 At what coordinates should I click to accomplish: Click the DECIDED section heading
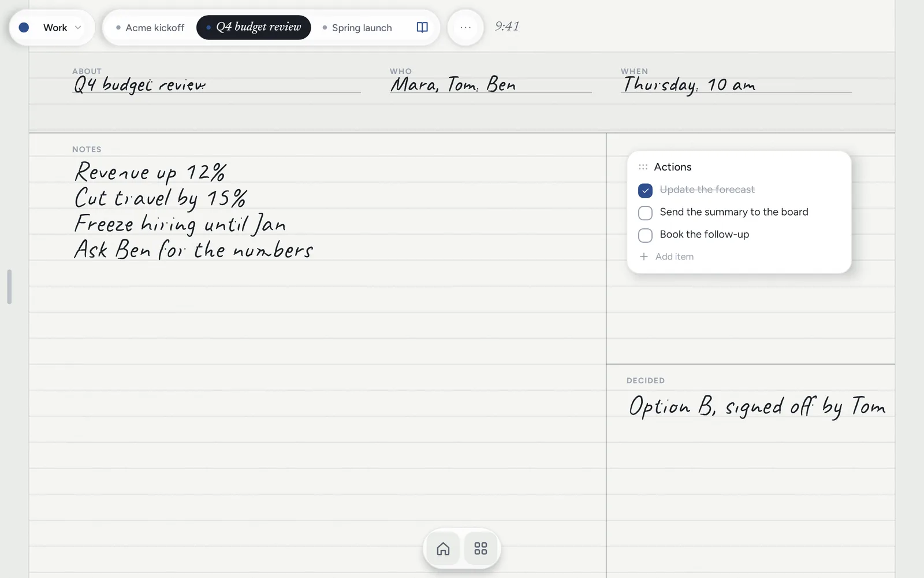[x=646, y=380]
